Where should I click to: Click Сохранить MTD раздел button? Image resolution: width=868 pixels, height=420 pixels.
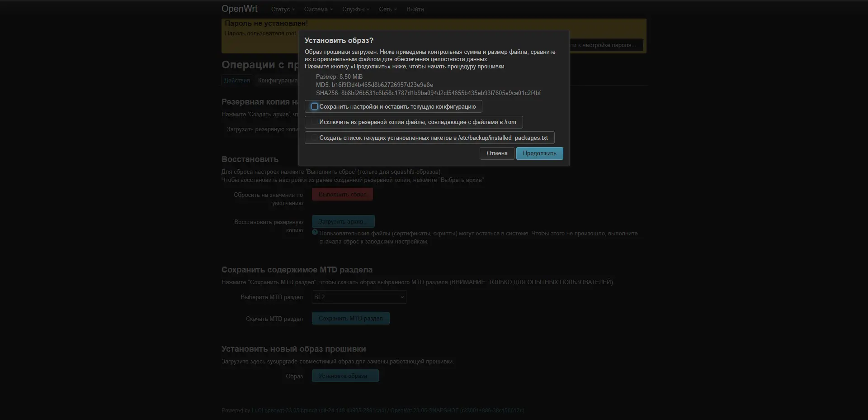coord(350,319)
